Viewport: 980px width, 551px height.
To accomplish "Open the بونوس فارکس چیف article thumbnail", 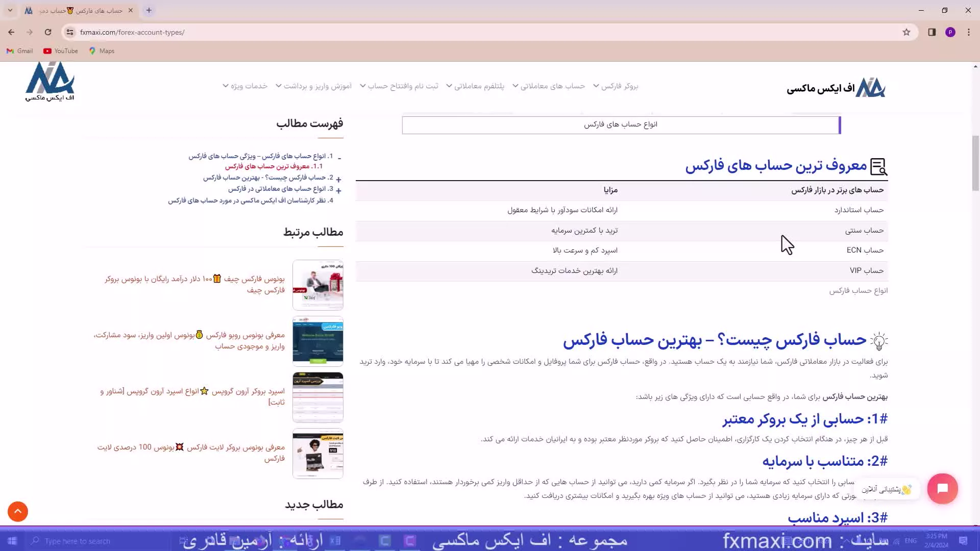I will tap(318, 285).
